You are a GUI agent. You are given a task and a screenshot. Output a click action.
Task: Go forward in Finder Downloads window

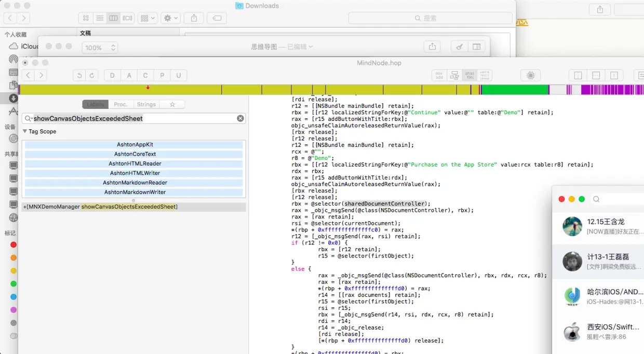click(x=23, y=18)
